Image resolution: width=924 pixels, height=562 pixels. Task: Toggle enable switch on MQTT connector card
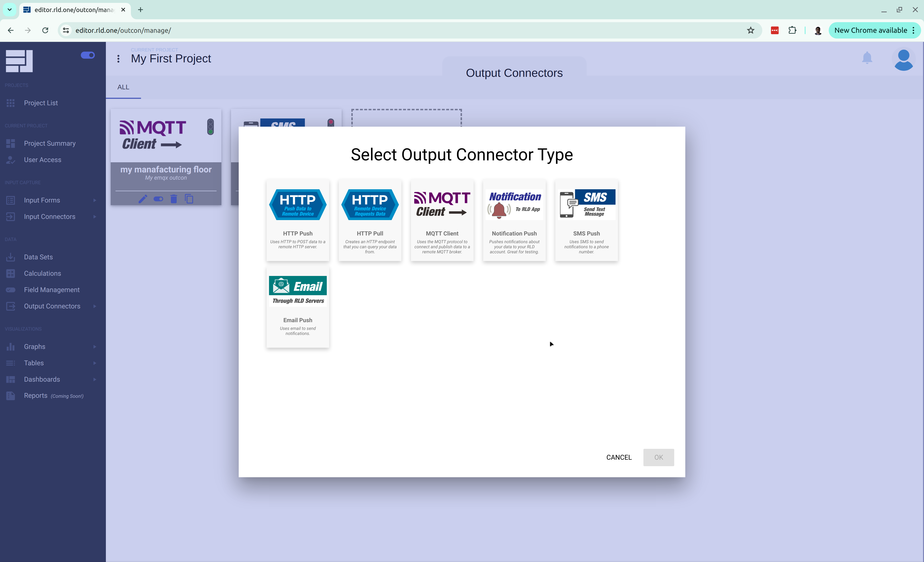pyautogui.click(x=158, y=199)
